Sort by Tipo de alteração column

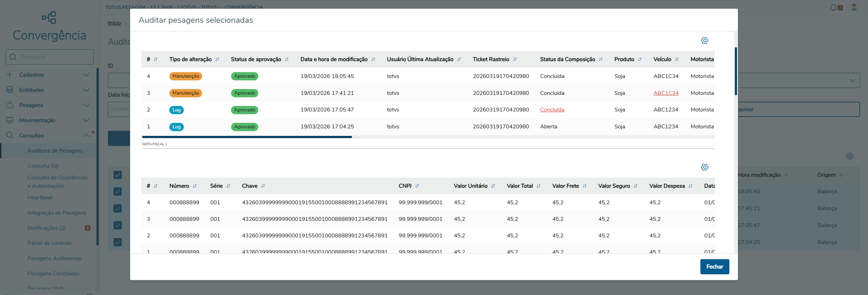point(217,59)
